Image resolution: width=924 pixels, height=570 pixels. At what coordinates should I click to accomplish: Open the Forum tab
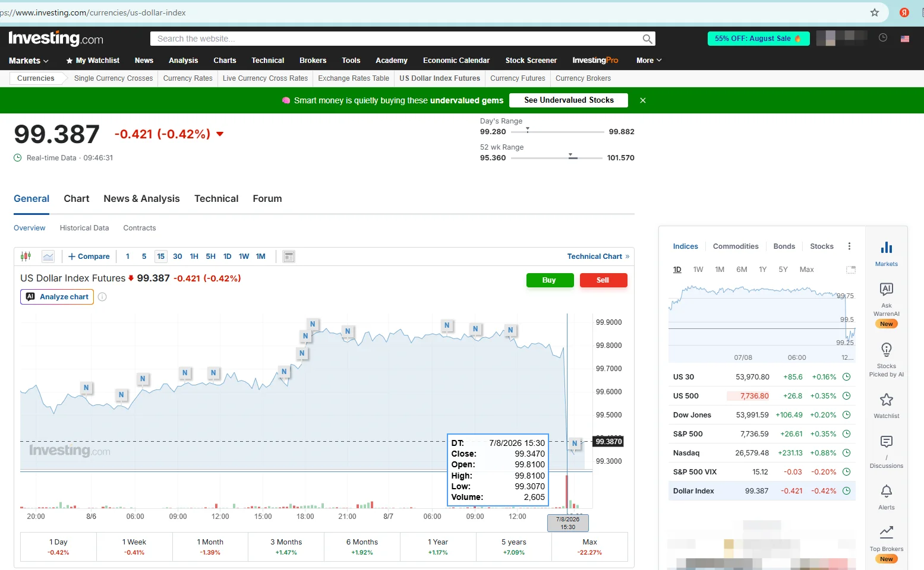(267, 199)
